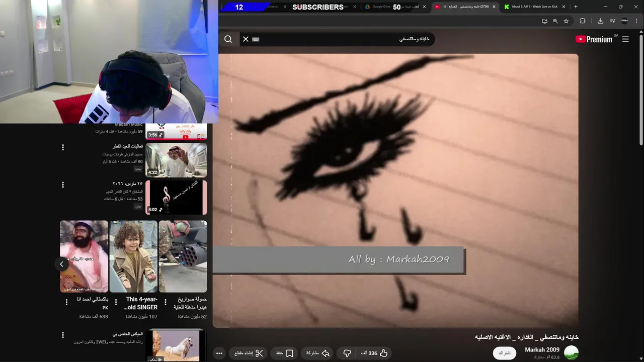Open the 3:56 video thumbnail at top of list
The image size is (644, 362).
tap(176, 131)
